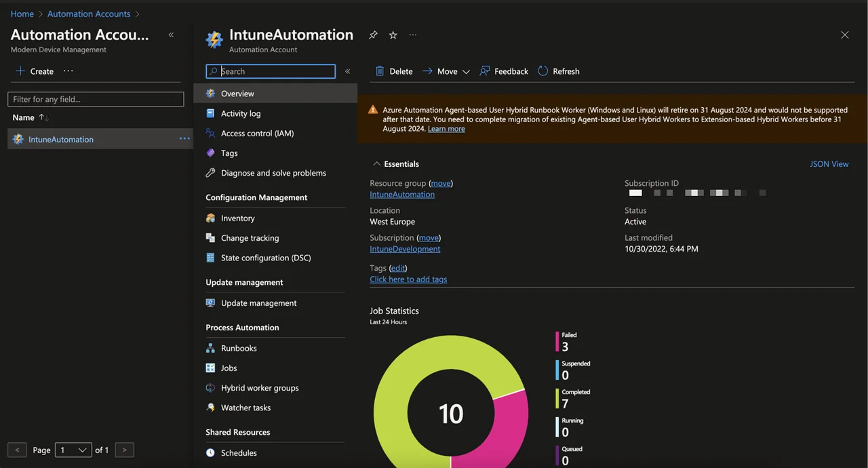Image resolution: width=868 pixels, height=468 pixels.
Task: Open Learn more link in retirement warning
Action: pyautogui.click(x=446, y=129)
